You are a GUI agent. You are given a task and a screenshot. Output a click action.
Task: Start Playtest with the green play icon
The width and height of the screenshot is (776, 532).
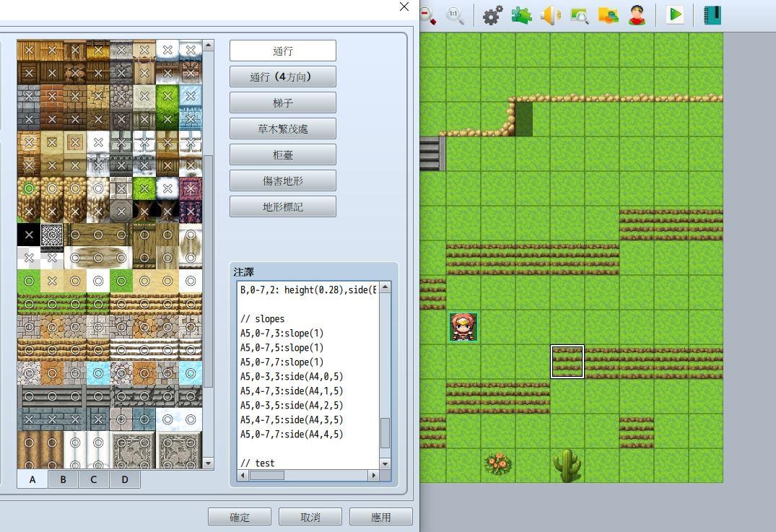[x=673, y=14]
